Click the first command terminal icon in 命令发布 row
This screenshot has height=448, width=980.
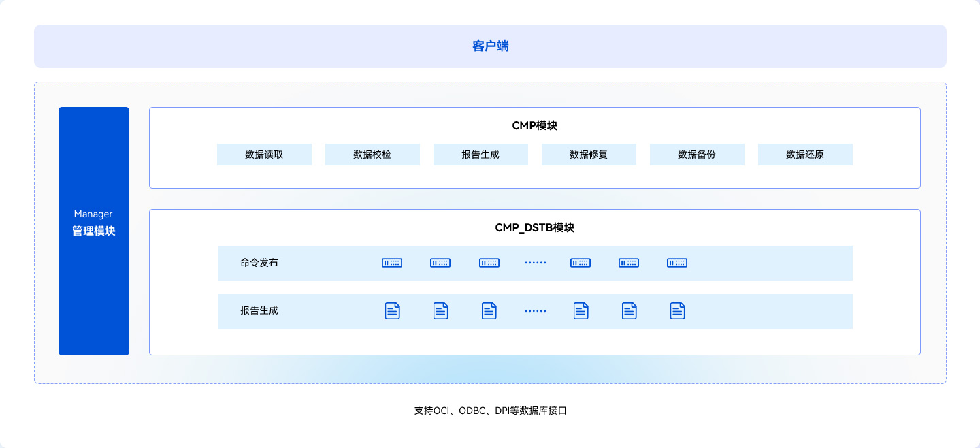tap(392, 263)
